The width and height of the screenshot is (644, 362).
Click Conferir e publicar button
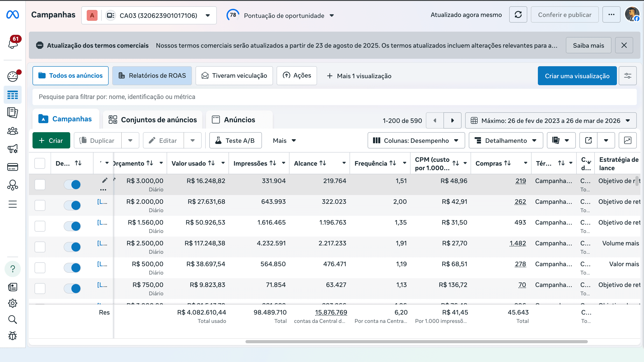click(x=565, y=15)
